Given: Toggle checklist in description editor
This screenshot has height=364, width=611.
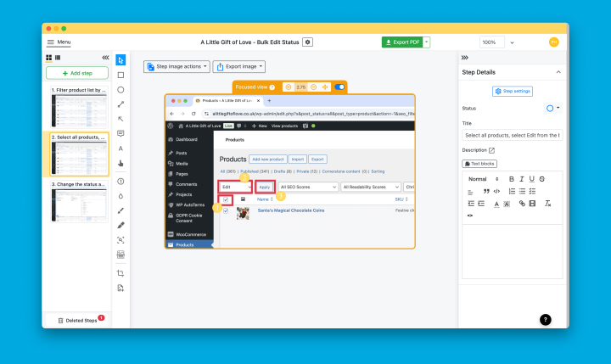Looking at the screenshot, I should [x=532, y=192].
